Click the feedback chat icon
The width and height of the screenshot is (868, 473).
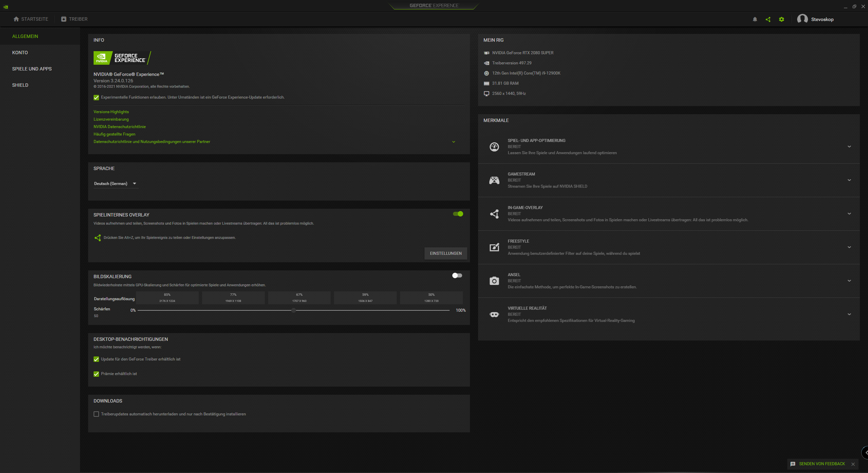(x=793, y=464)
